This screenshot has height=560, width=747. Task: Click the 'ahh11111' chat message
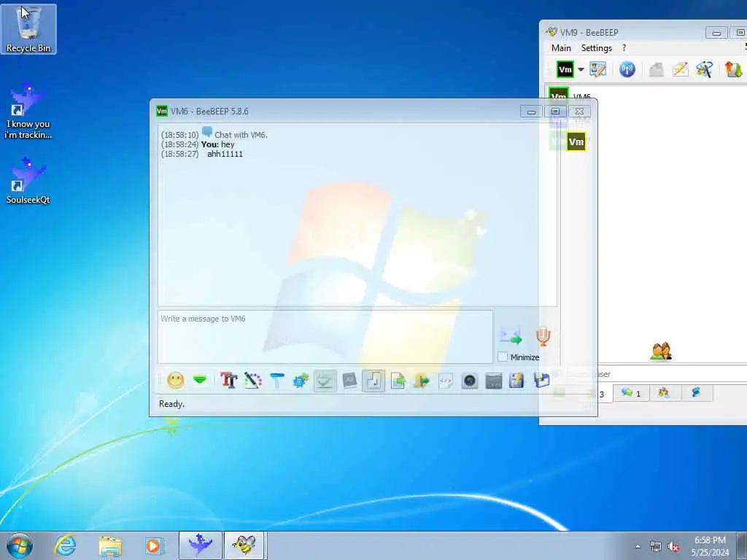pos(225,154)
